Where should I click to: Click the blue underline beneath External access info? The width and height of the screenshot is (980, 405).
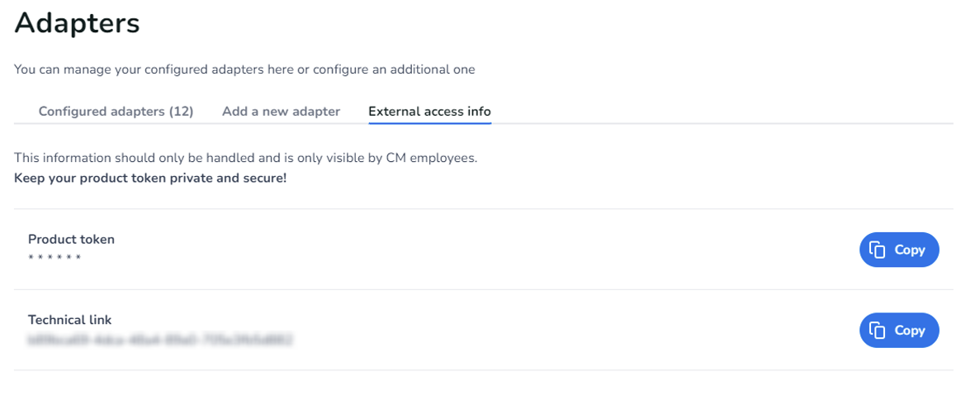click(429, 123)
